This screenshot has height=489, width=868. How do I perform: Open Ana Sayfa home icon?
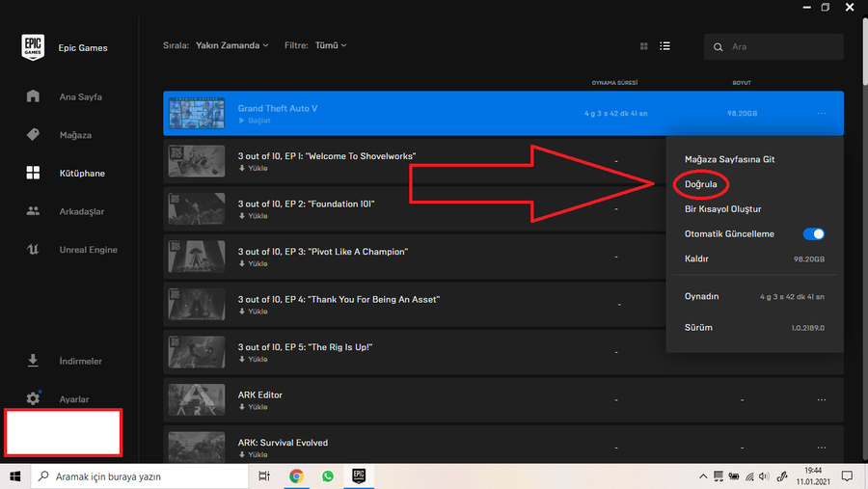pos(34,96)
